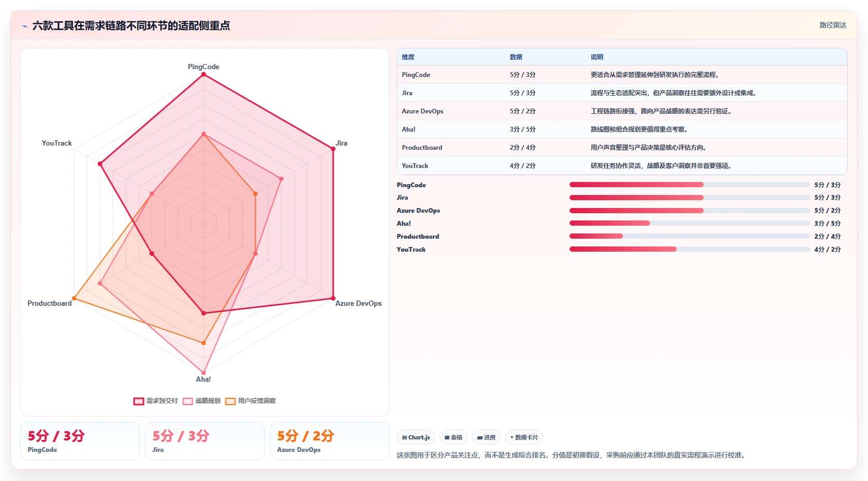
Task: Click the 表格 tag chip
Action: coord(454,437)
